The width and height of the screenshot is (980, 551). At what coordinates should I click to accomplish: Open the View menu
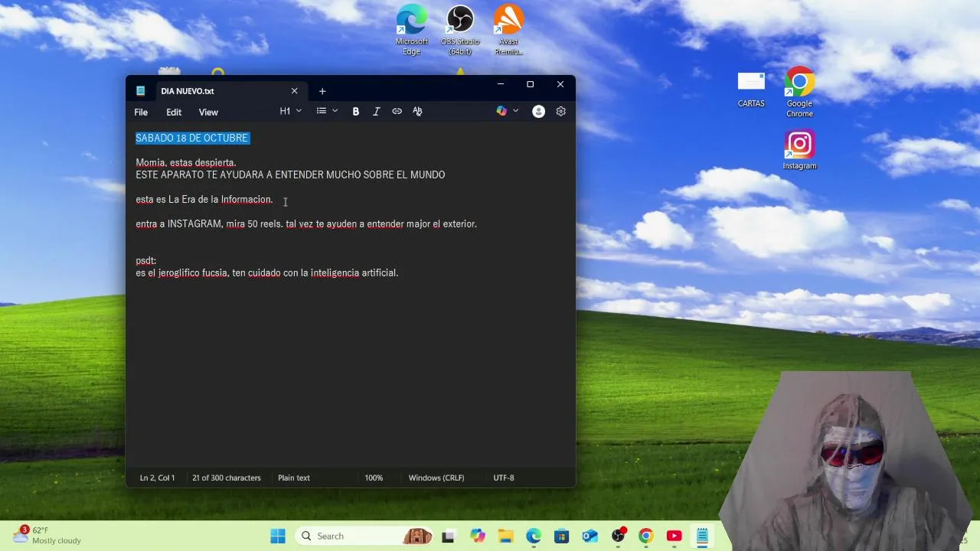point(208,112)
